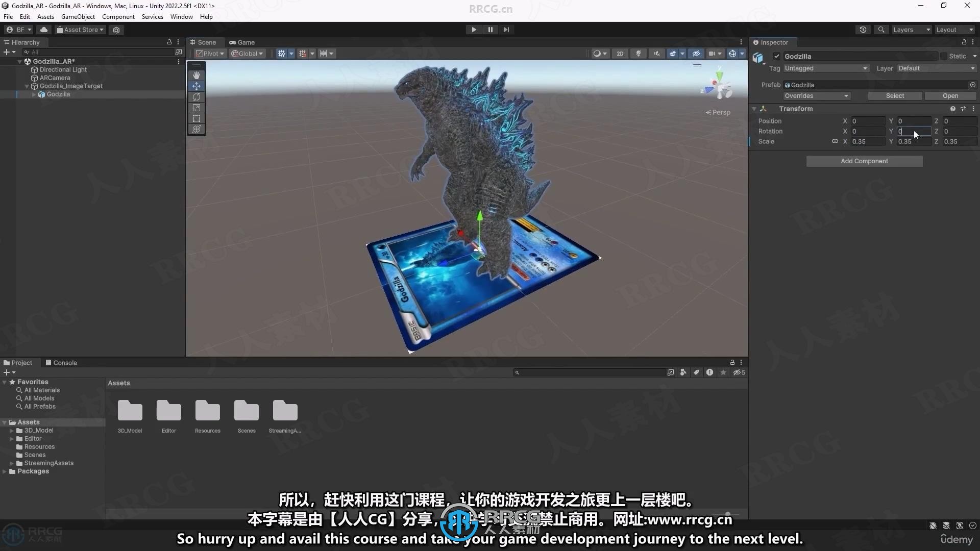
Task: Collapse the Transform component
Action: tap(754, 109)
